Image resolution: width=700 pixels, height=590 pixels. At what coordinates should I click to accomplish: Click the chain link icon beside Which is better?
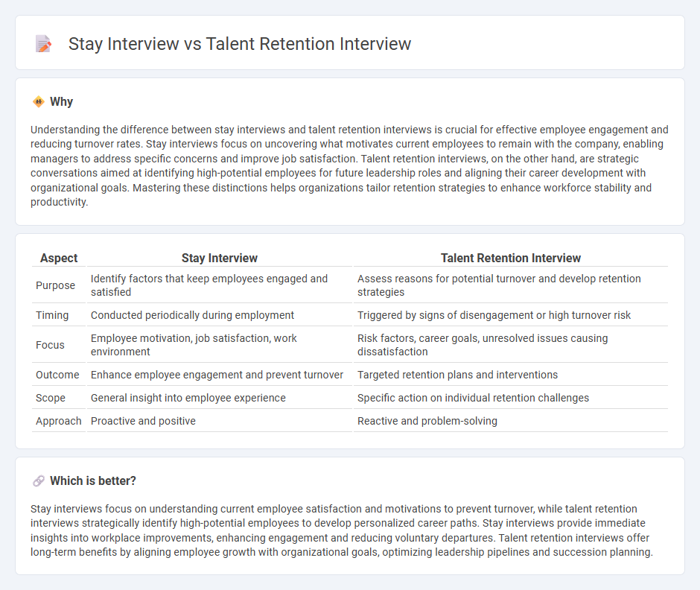[39, 481]
